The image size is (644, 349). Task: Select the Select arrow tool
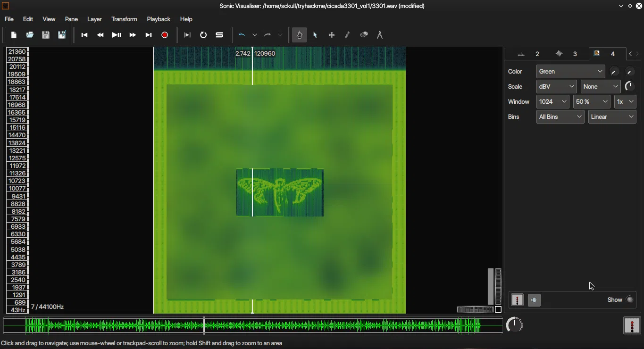[x=316, y=35]
